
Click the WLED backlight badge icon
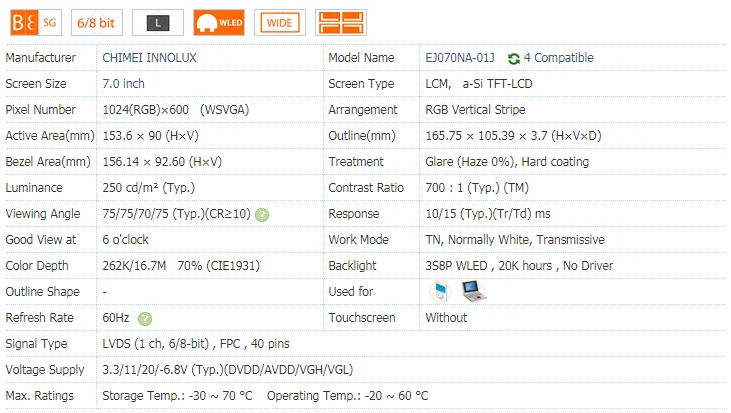(219, 22)
